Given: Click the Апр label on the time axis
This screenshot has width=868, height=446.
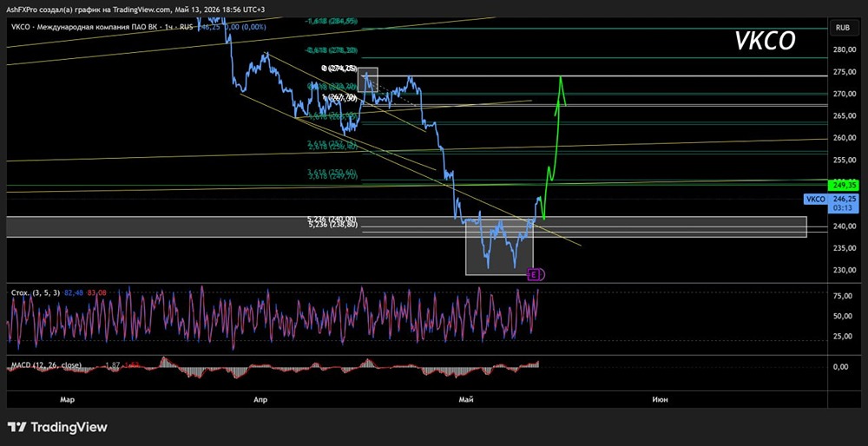Looking at the screenshot, I should (x=260, y=399).
